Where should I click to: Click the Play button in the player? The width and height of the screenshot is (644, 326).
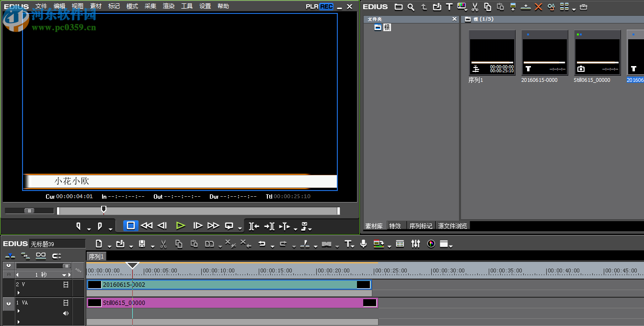click(180, 225)
